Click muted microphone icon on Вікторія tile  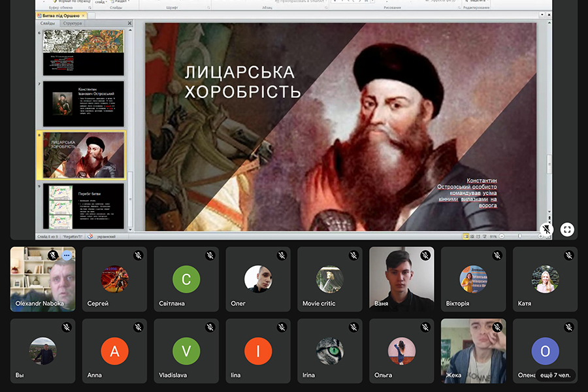(x=497, y=255)
